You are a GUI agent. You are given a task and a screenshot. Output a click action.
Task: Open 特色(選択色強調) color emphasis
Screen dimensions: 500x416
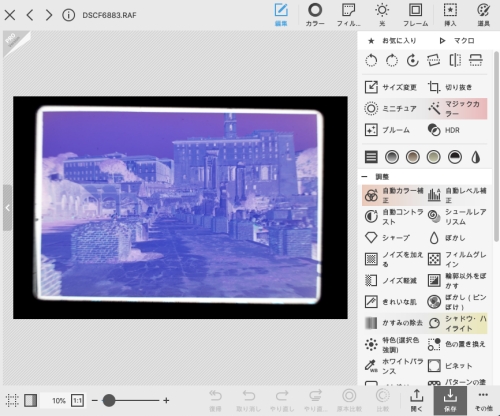click(393, 345)
